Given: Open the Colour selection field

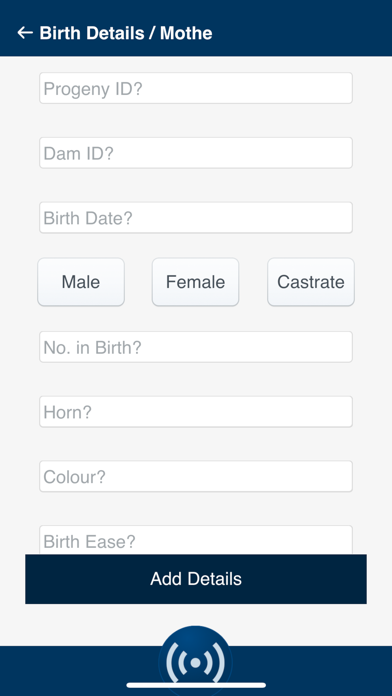Looking at the screenshot, I should [196, 476].
